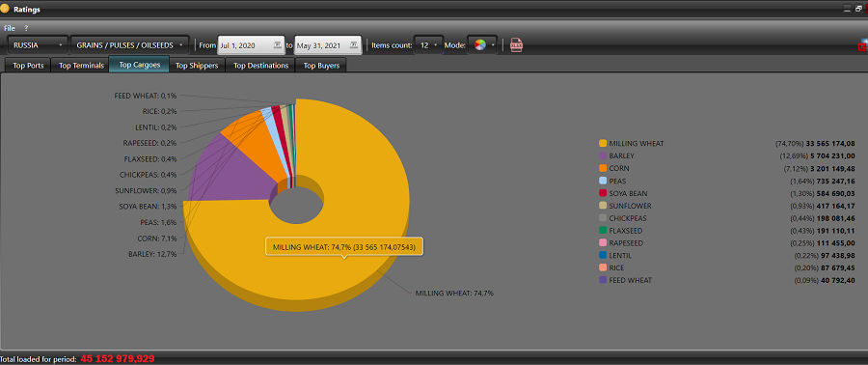Click the MILLING WHEAT legend color swatch
The image size is (868, 365).
[602, 144]
